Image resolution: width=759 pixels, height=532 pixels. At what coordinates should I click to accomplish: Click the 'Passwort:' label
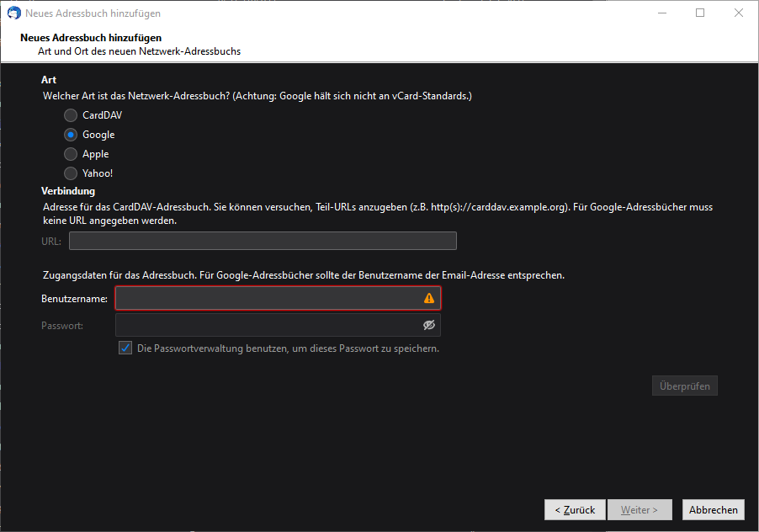pos(62,326)
